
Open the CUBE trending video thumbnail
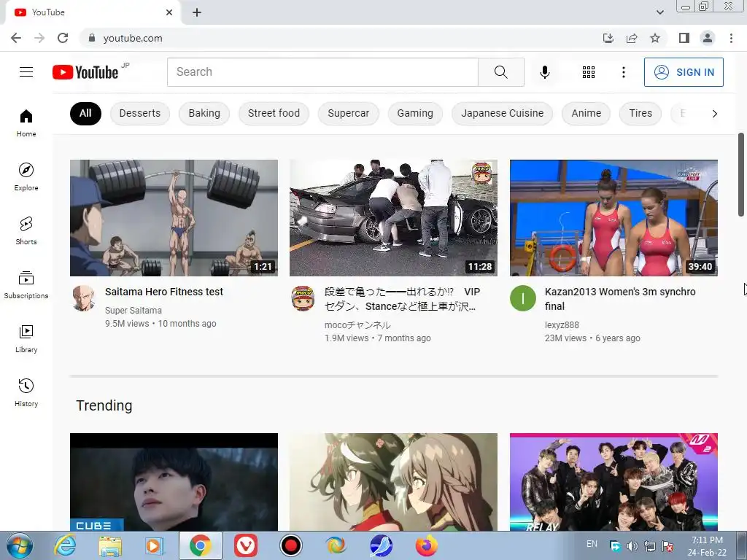[174, 482]
